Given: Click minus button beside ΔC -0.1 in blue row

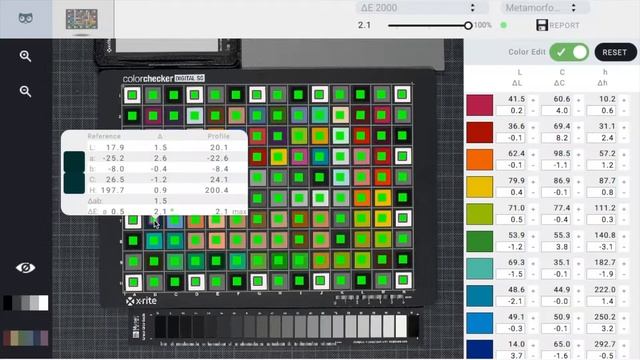Looking at the screenshot, I should coord(578,329).
